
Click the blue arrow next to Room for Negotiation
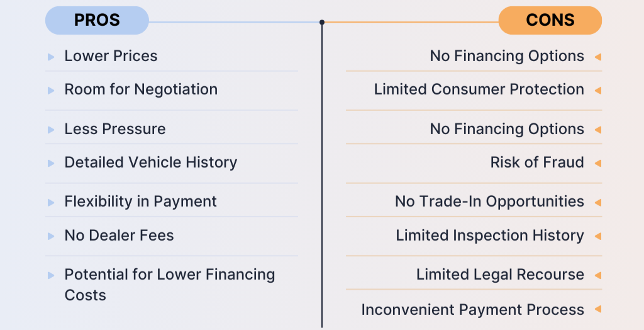pyautogui.click(x=51, y=90)
